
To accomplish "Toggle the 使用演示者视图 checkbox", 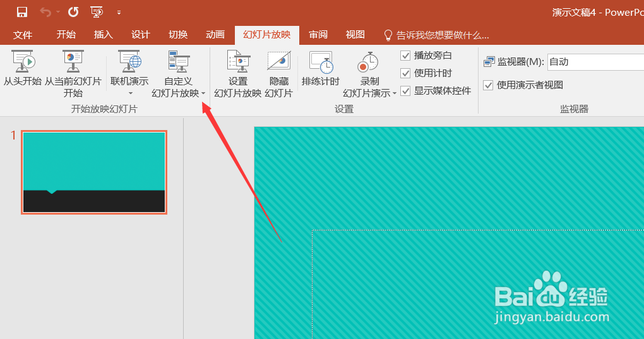I will click(x=488, y=85).
